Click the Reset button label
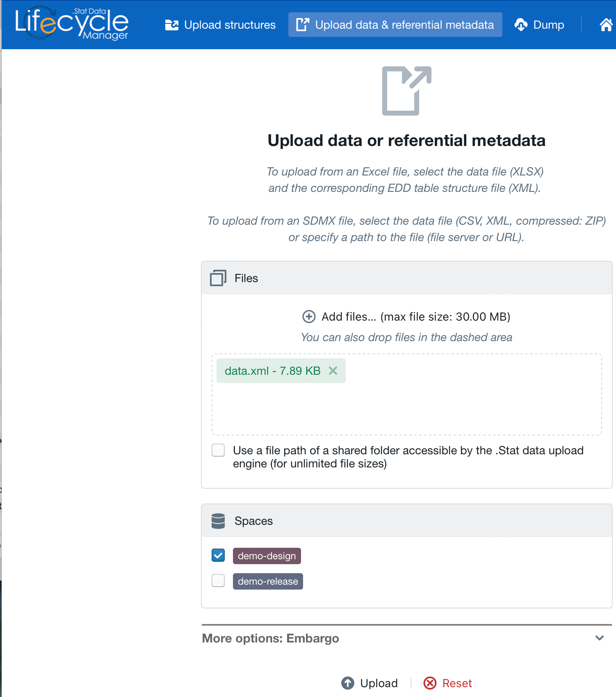 457,683
